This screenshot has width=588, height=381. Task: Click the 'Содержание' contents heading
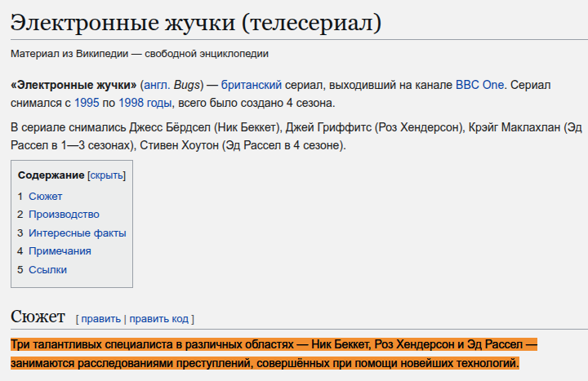pyautogui.click(x=51, y=175)
